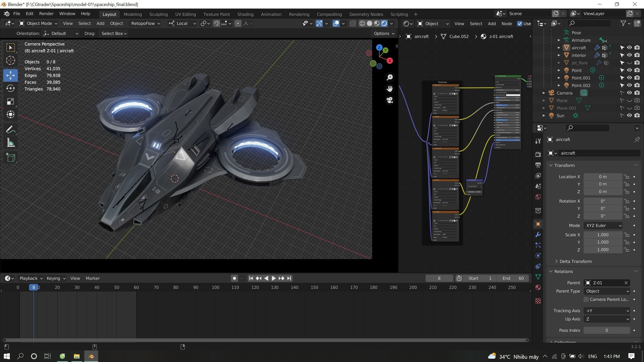644x362 pixels.
Task: Open viewport Options popover
Action: coord(383,33)
